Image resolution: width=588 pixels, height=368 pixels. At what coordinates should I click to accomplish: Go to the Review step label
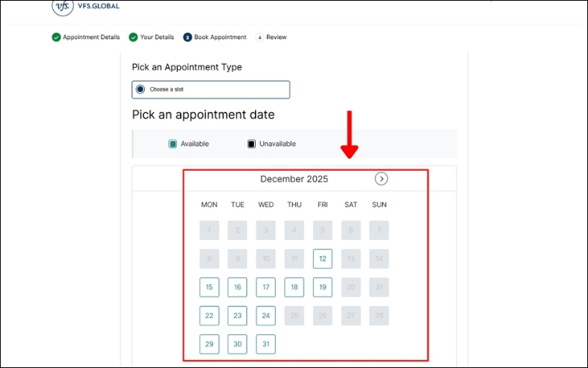(276, 38)
